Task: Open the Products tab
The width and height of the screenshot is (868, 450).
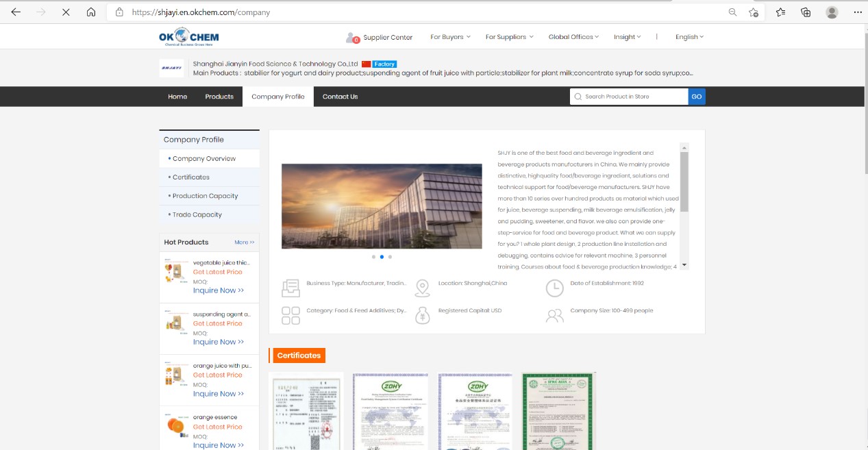Action: [x=219, y=97]
